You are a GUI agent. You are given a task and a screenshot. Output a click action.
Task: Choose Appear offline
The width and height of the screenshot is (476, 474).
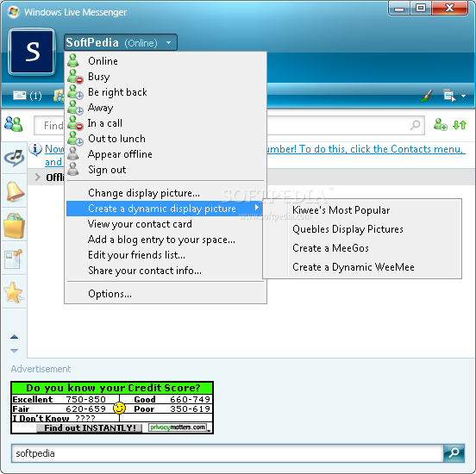(x=166, y=154)
